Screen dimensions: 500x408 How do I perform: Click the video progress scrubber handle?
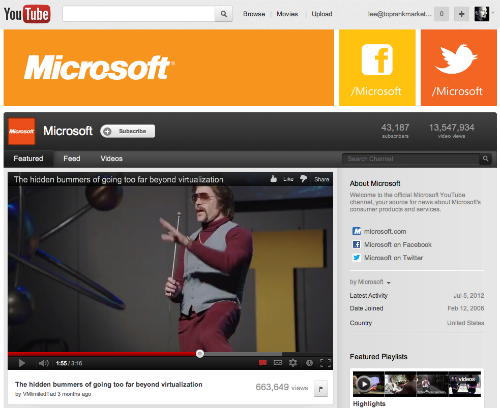[200, 354]
